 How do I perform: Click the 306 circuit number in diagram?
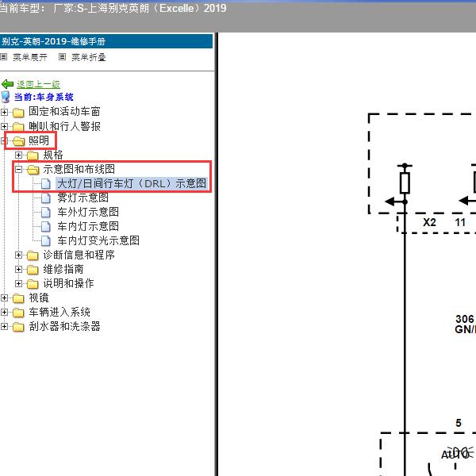click(x=464, y=319)
